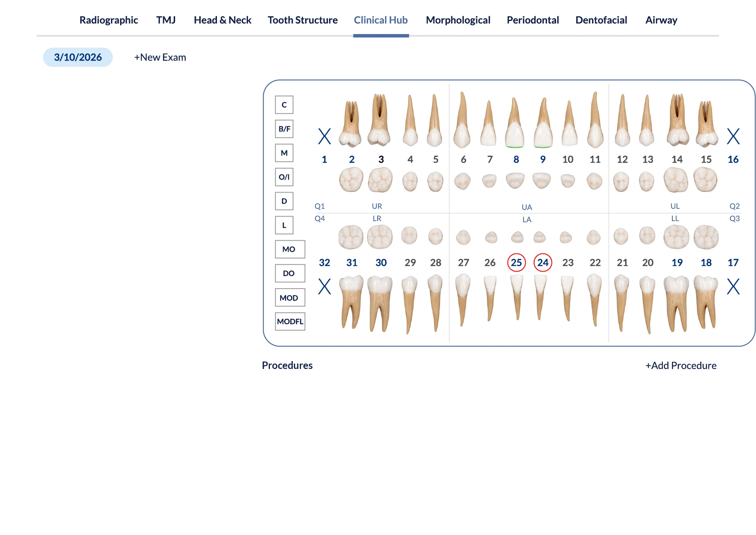Select lower tooth 24 root view image

click(x=540, y=297)
